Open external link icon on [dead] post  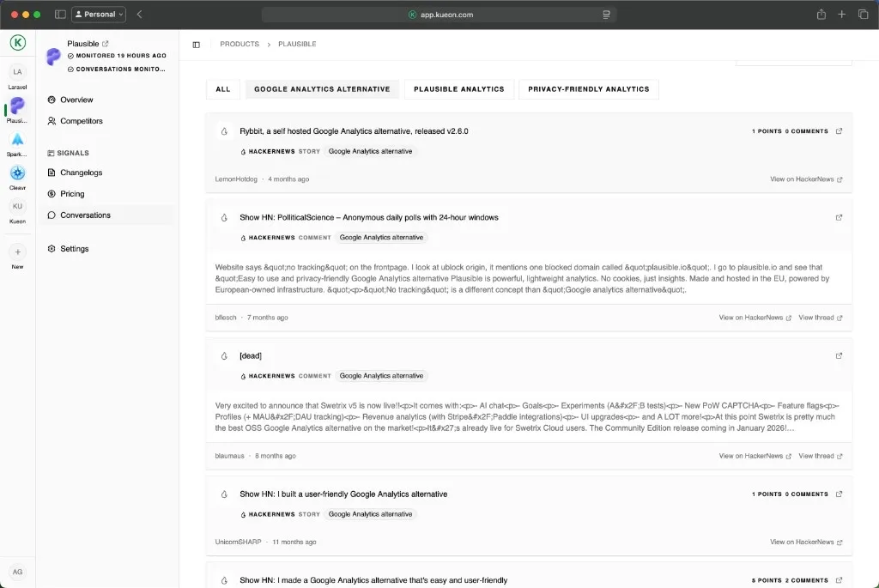[840, 356]
